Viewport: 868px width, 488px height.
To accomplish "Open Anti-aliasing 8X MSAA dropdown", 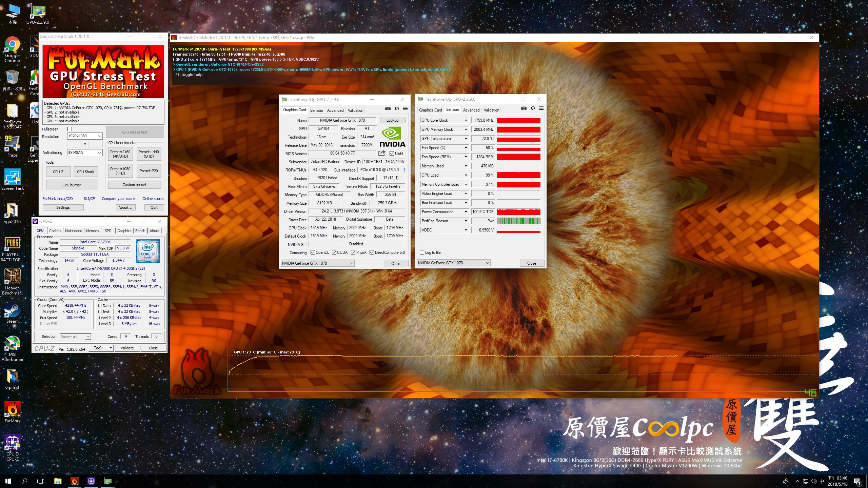I will click(85, 152).
